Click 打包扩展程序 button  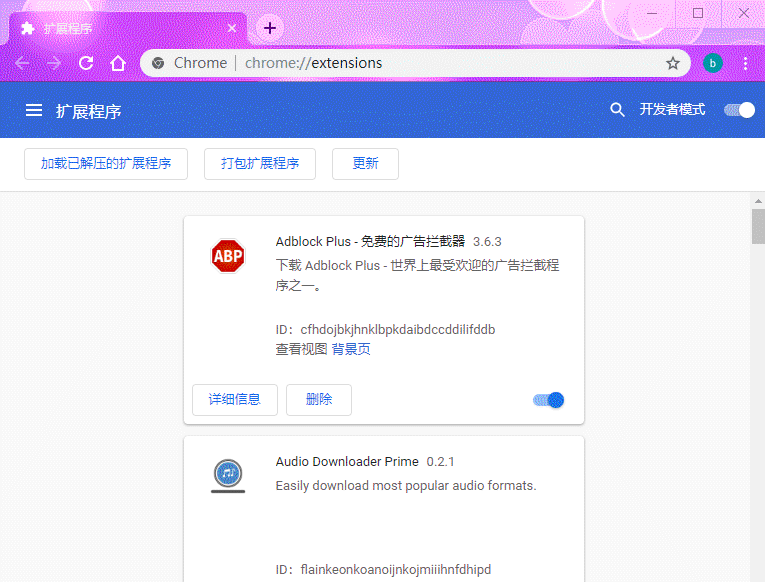click(260, 163)
